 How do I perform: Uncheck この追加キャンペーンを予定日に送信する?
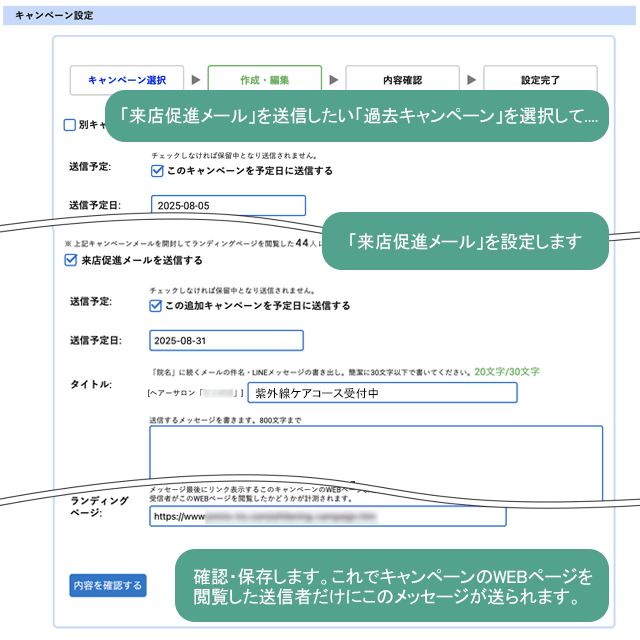pyautogui.click(x=156, y=306)
